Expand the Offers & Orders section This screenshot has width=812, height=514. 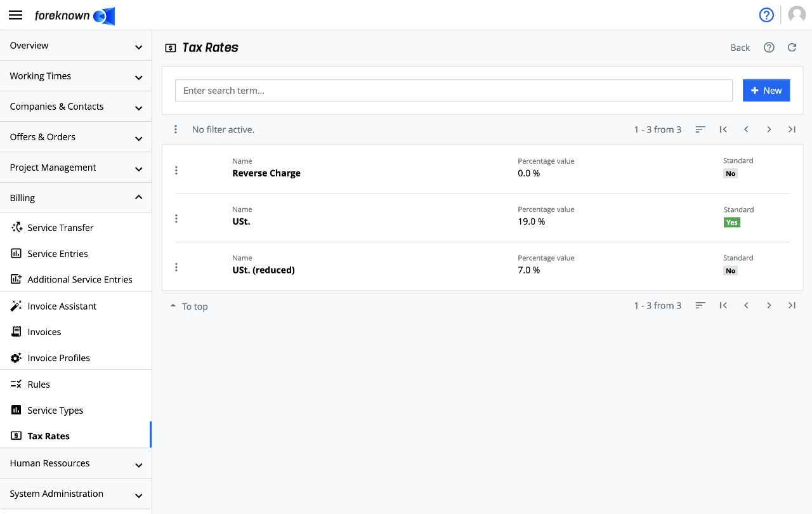(75, 137)
